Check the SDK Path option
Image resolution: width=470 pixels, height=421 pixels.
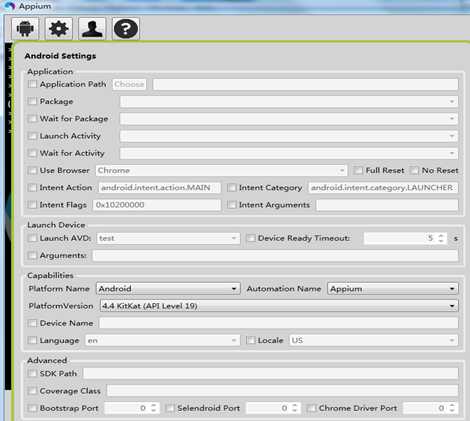[32, 373]
